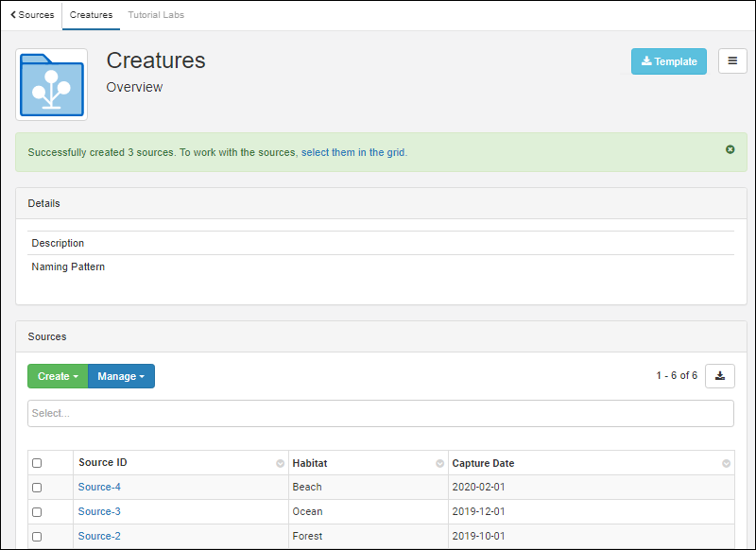Dismiss the success notification banner
This screenshot has width=756, height=550.
730,149
